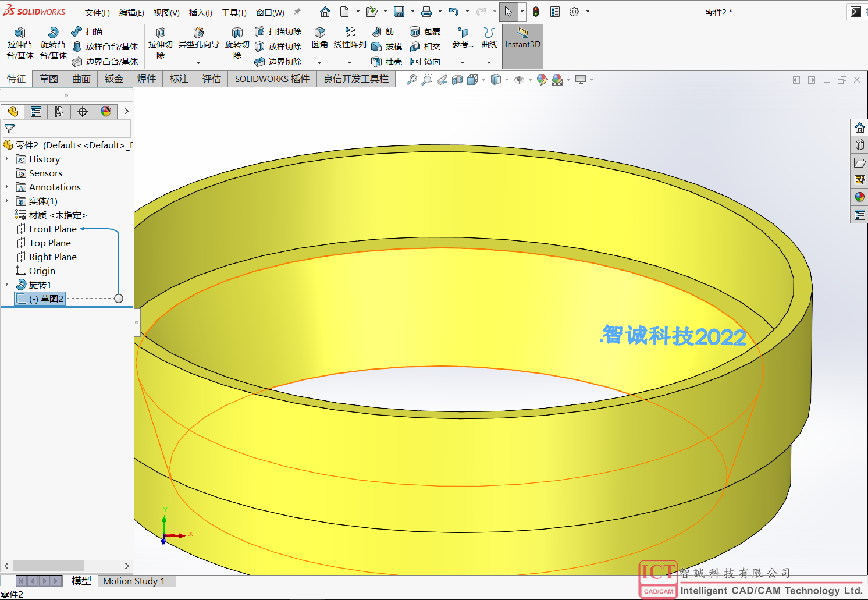Open the Hole Wizard dropdown arrow

(x=198, y=63)
